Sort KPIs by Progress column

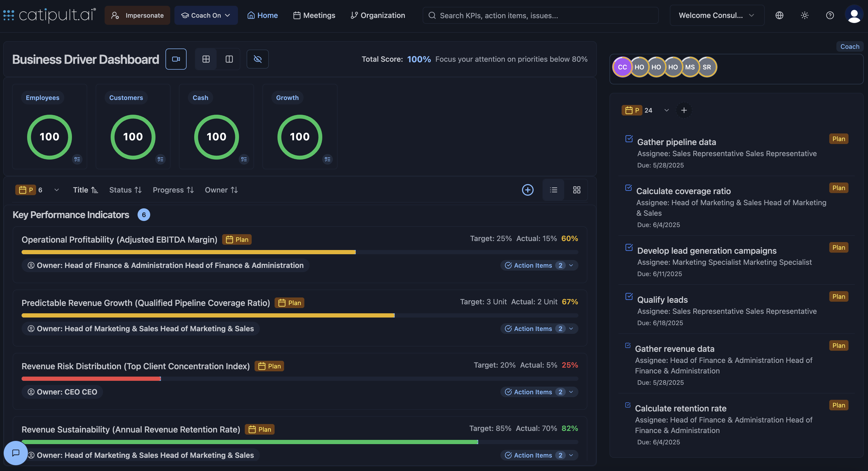pos(173,190)
